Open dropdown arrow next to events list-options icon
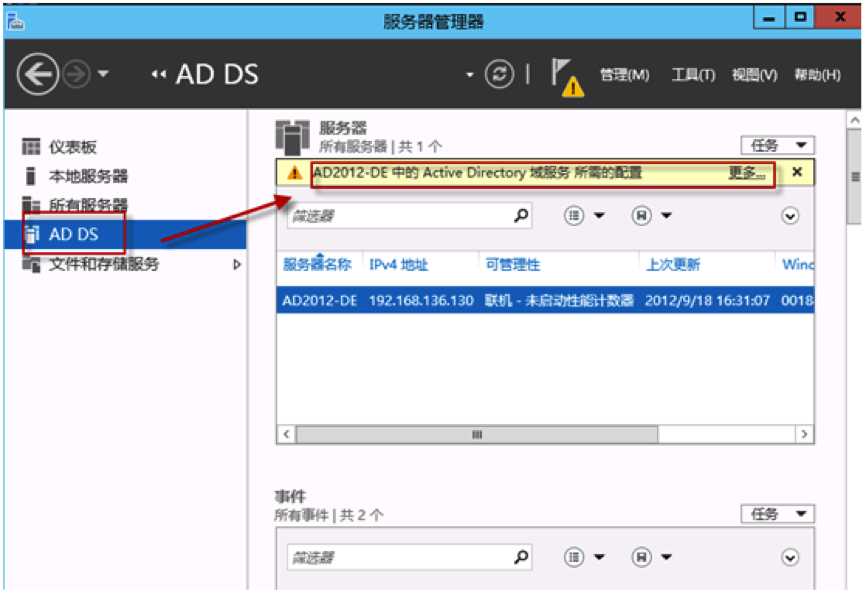This screenshot has width=865, height=593. tap(599, 557)
